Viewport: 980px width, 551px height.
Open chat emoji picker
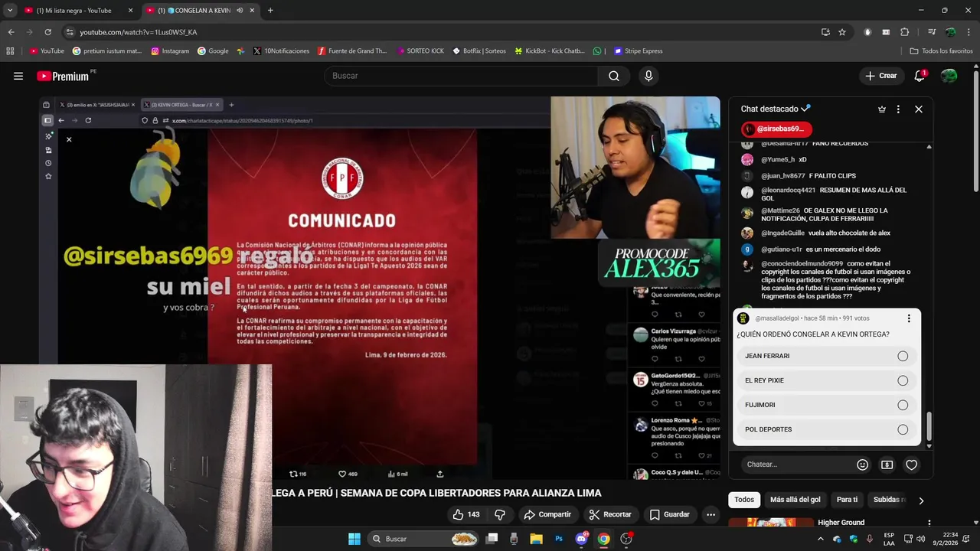(863, 465)
